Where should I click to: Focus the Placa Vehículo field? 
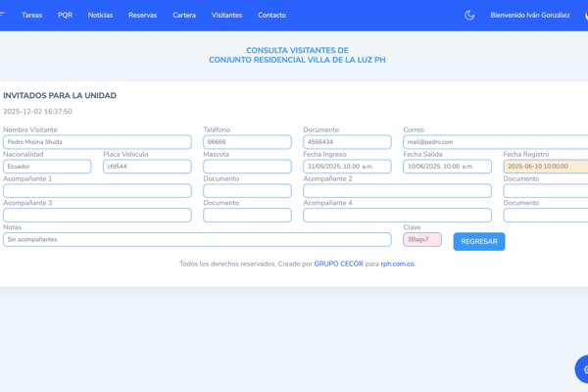[147, 167]
